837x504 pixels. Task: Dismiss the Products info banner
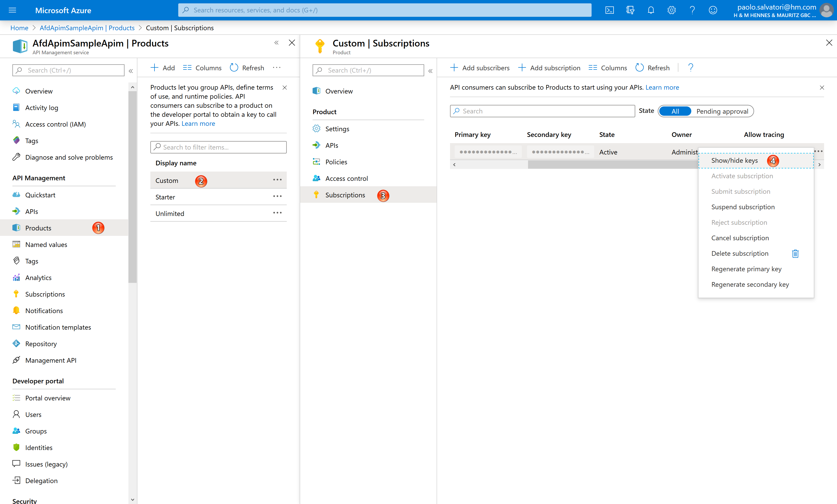click(284, 88)
